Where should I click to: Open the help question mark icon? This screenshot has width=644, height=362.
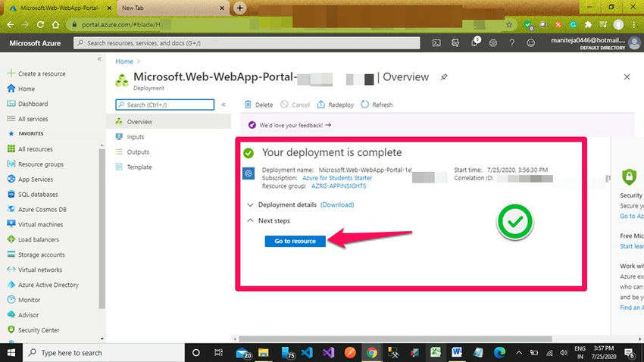click(511, 42)
